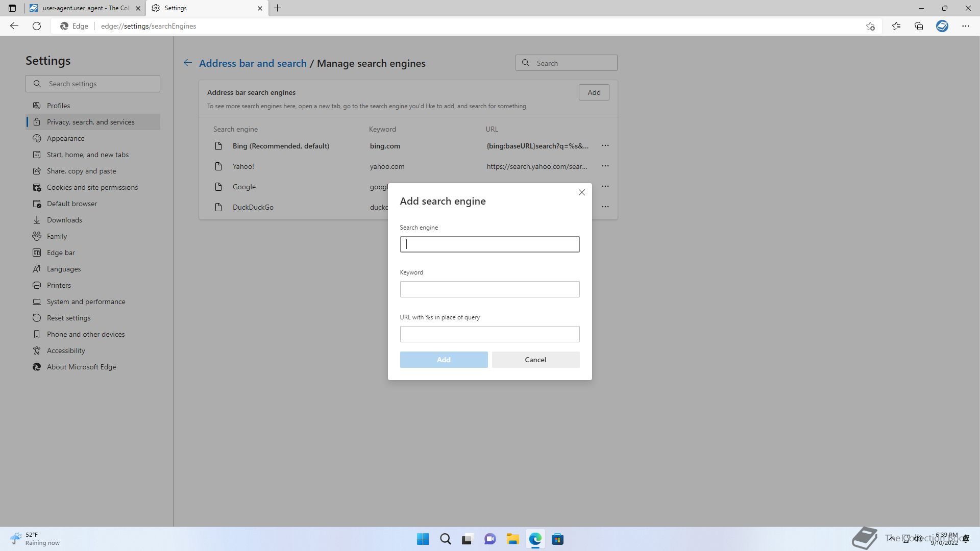Click the dialog's Add button

(x=444, y=360)
